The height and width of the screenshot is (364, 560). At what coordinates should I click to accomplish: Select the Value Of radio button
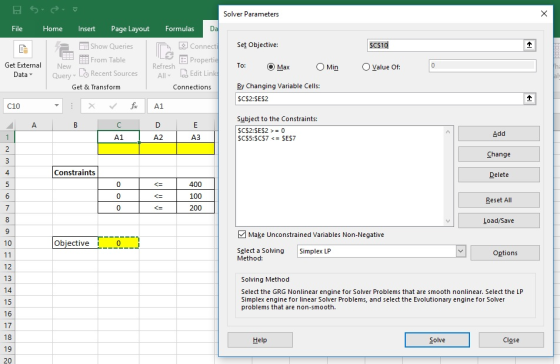[x=366, y=67]
